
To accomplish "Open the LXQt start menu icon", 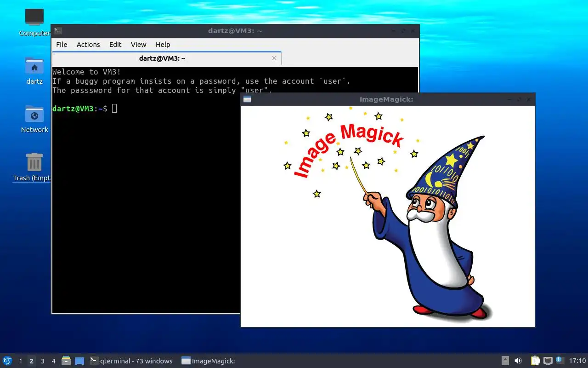I will [7, 361].
